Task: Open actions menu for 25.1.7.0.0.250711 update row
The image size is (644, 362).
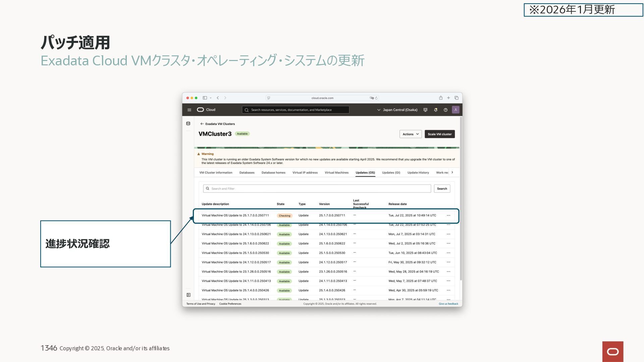Action: tap(448, 216)
